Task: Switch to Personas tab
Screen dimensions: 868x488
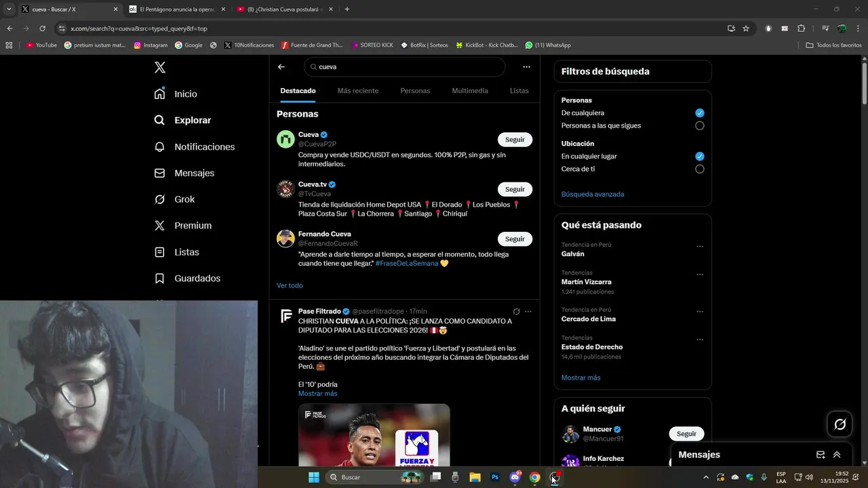Action: (415, 91)
